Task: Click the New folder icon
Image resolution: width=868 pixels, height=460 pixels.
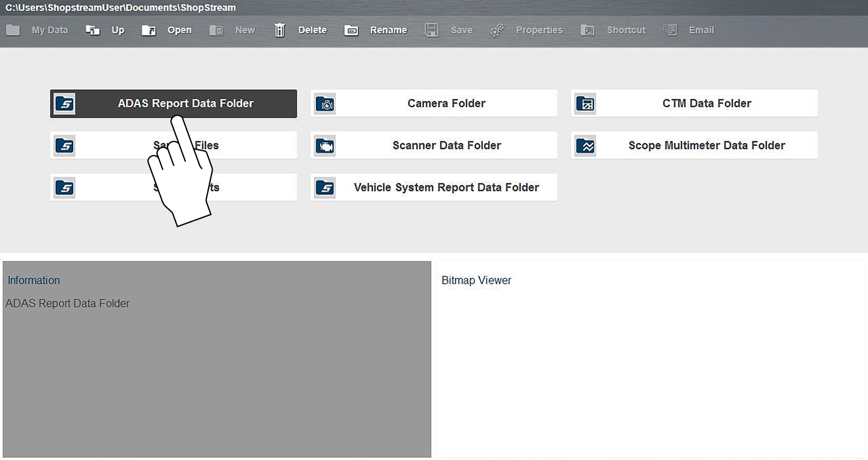Action: tap(216, 30)
